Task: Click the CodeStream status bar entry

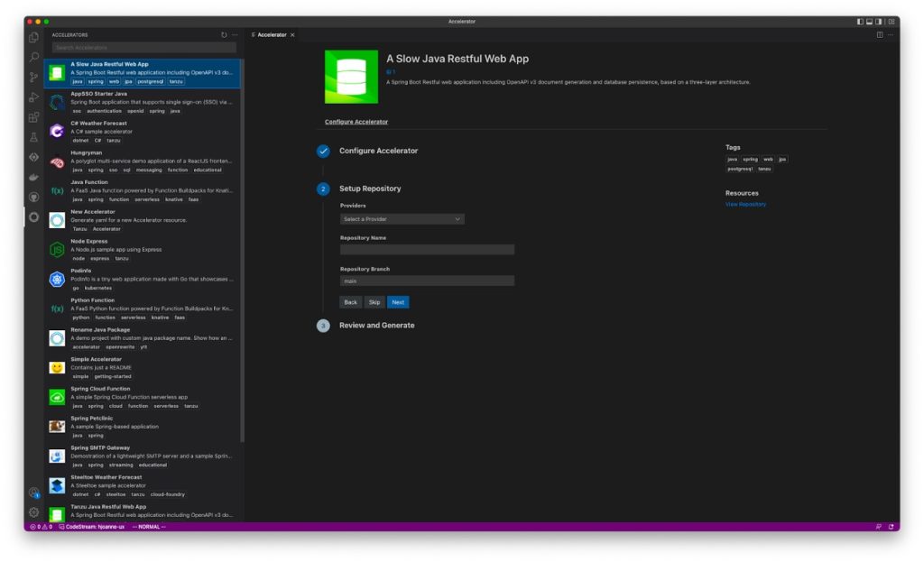Action: coord(92,527)
